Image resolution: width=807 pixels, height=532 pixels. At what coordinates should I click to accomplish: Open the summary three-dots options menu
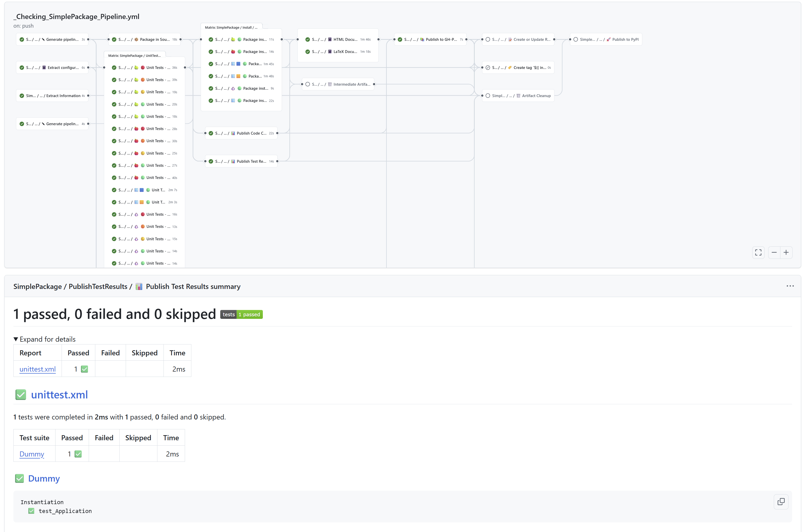790,286
